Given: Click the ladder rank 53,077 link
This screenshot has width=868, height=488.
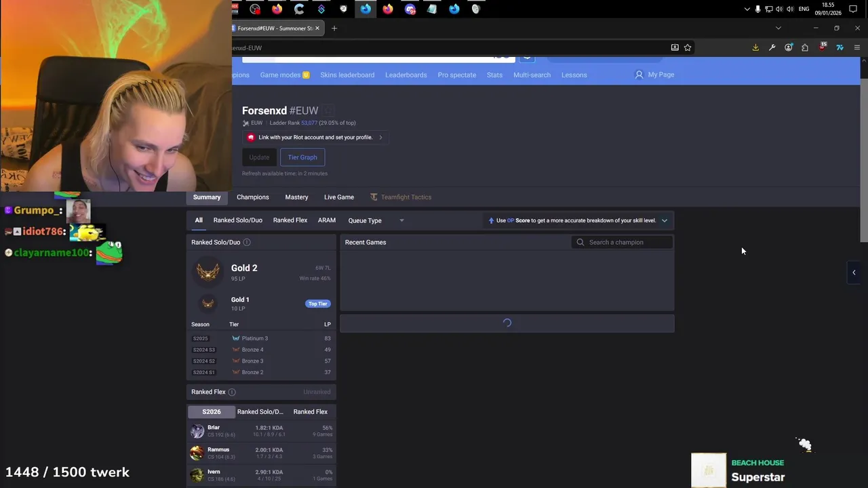Looking at the screenshot, I should click(309, 123).
